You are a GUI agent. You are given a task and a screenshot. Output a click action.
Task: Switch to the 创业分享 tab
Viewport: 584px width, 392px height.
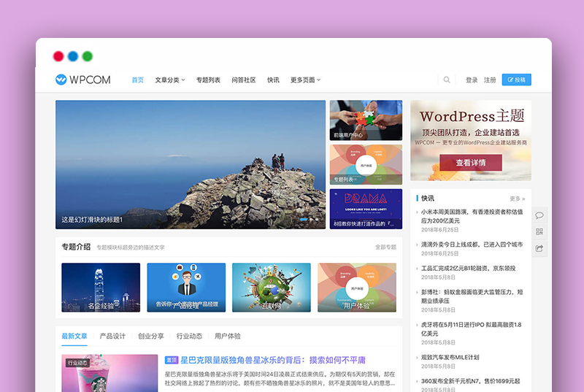click(x=151, y=336)
